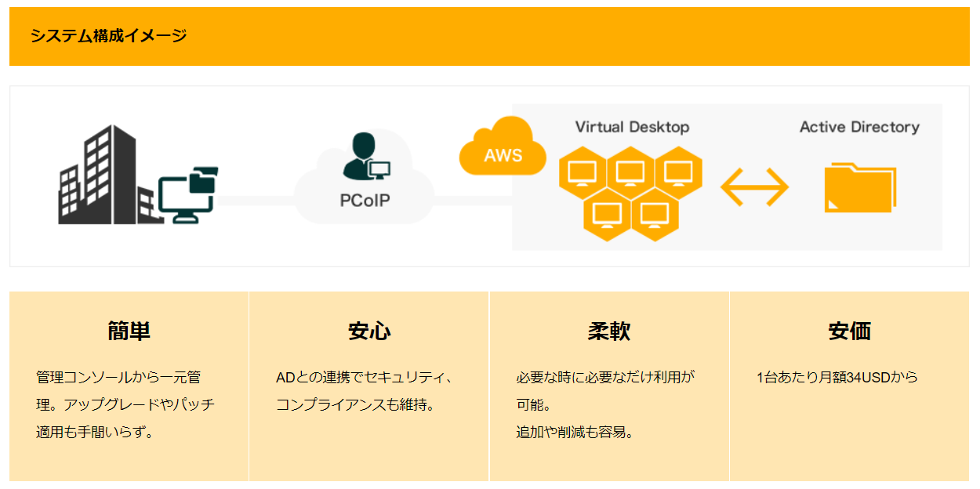Click the desktop computer with folder icon
980x489 pixels.
pos(188,196)
